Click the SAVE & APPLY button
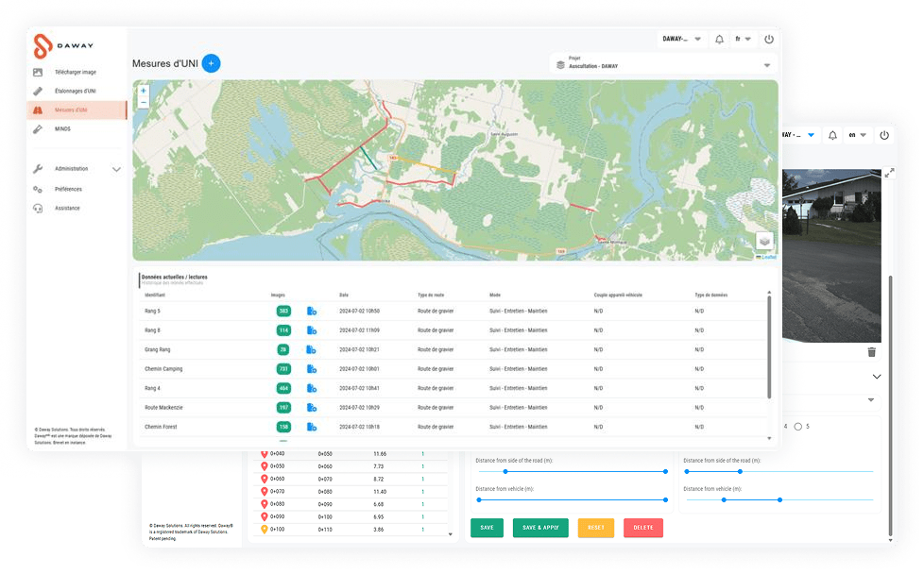Screen dimensions: 924x574 539,528
